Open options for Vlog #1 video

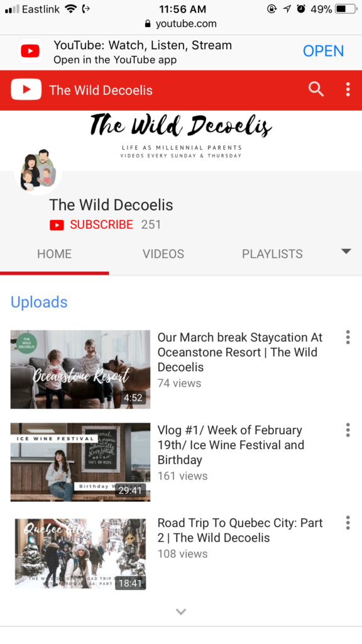pos(348,430)
